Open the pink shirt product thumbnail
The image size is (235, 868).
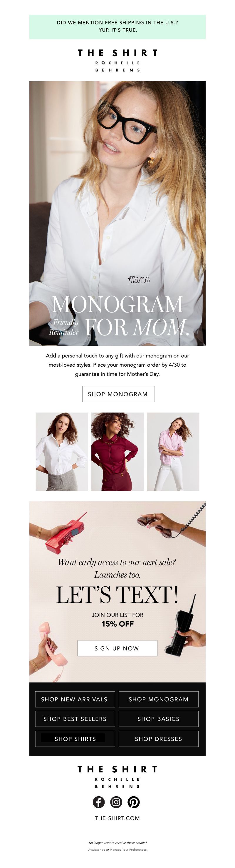pyautogui.click(x=173, y=452)
